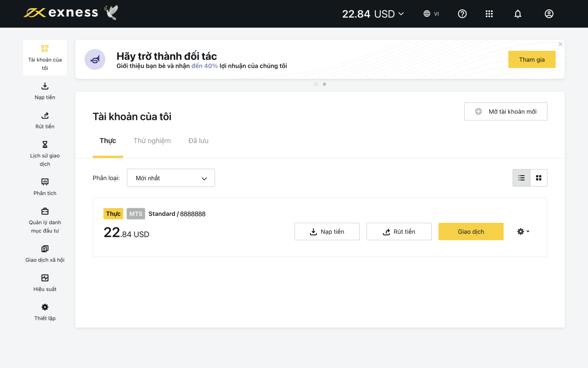Open Rút tiền in the sidebar
The height and width of the screenshot is (368, 588).
point(45,120)
